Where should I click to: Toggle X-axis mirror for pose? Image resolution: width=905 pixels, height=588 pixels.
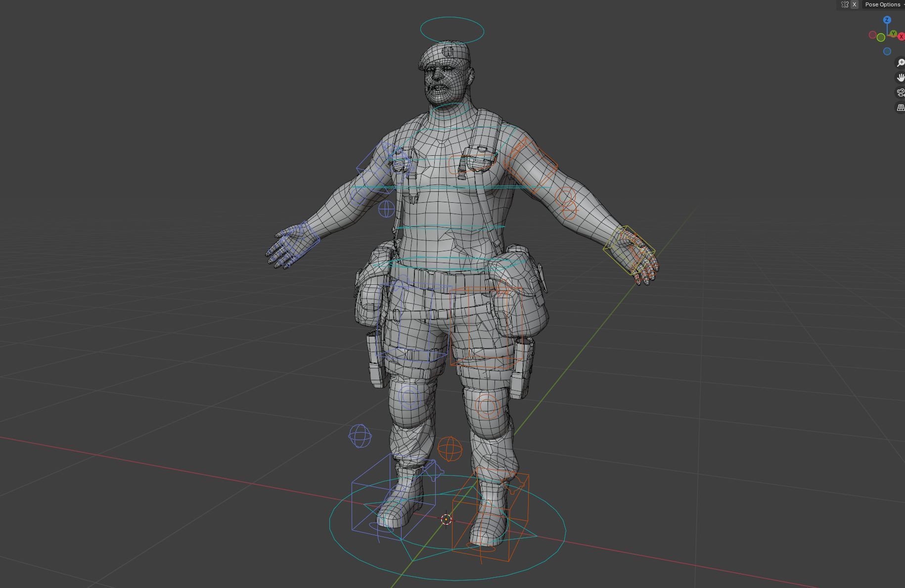pos(854,4)
